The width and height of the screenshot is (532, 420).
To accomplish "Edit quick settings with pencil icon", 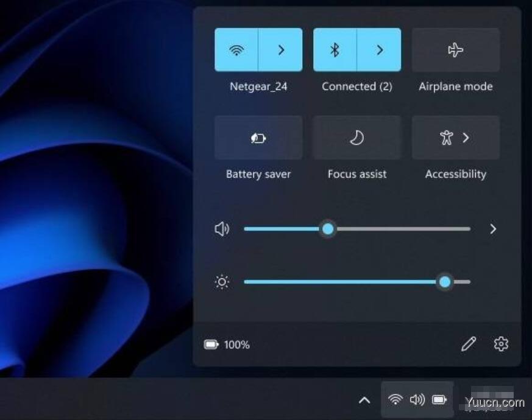I will (469, 344).
